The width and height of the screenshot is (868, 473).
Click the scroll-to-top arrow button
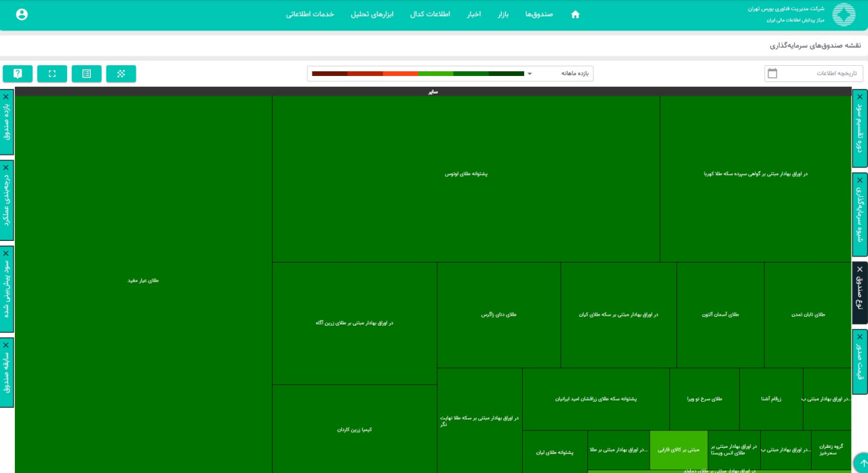(861, 463)
